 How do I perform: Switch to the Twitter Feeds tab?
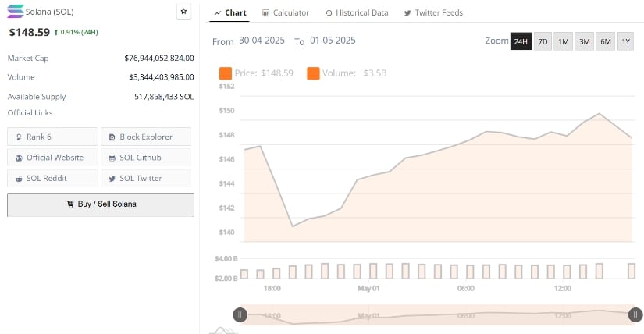click(433, 12)
